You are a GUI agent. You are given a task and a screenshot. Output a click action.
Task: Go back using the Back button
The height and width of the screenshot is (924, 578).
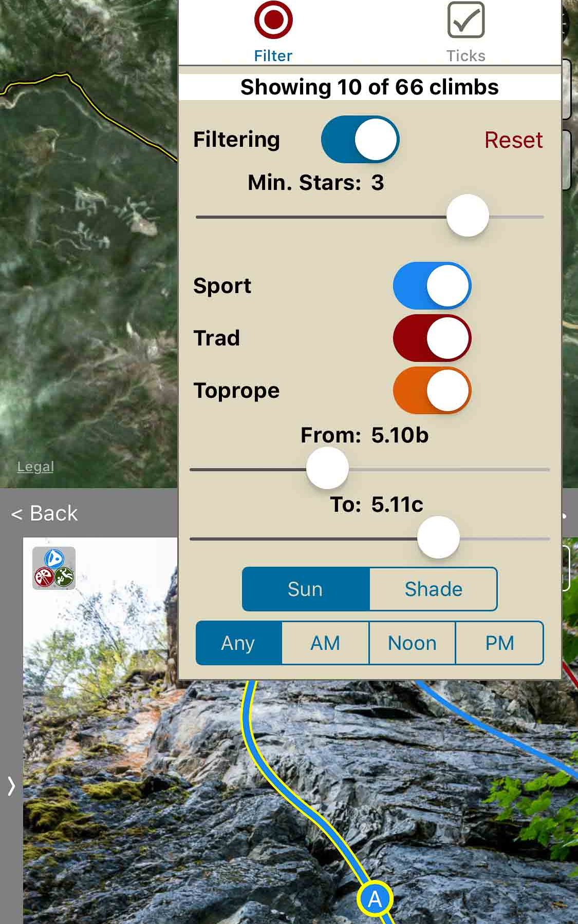(x=44, y=513)
